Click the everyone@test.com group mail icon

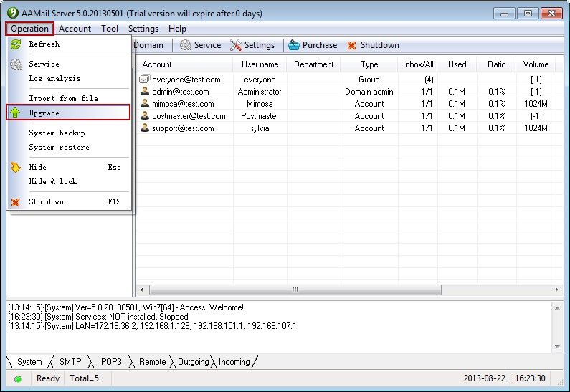click(144, 79)
